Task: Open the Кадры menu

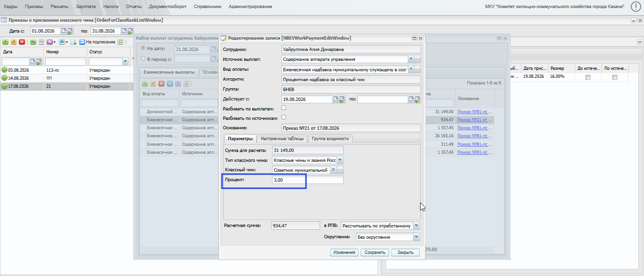Action: click(x=10, y=7)
